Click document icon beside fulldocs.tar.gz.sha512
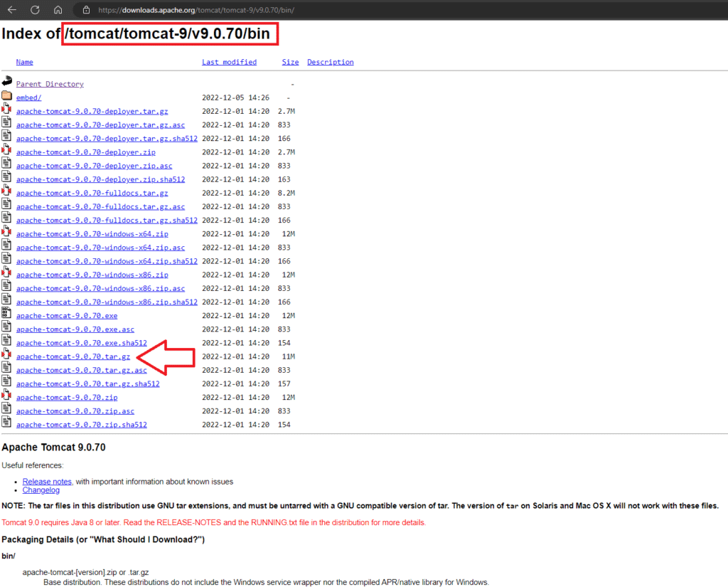Screen dimensions: 728x587 pos(6,218)
